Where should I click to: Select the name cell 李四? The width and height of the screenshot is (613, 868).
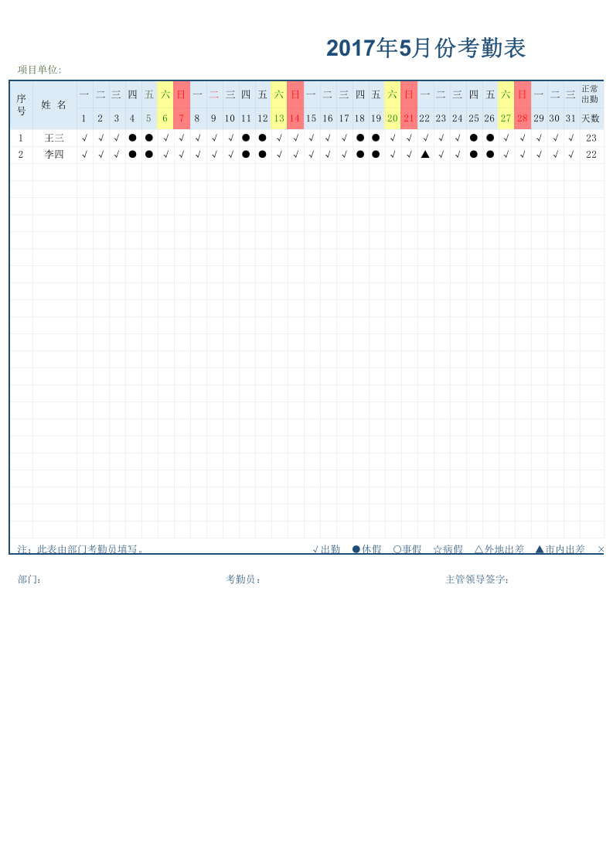[x=54, y=155]
